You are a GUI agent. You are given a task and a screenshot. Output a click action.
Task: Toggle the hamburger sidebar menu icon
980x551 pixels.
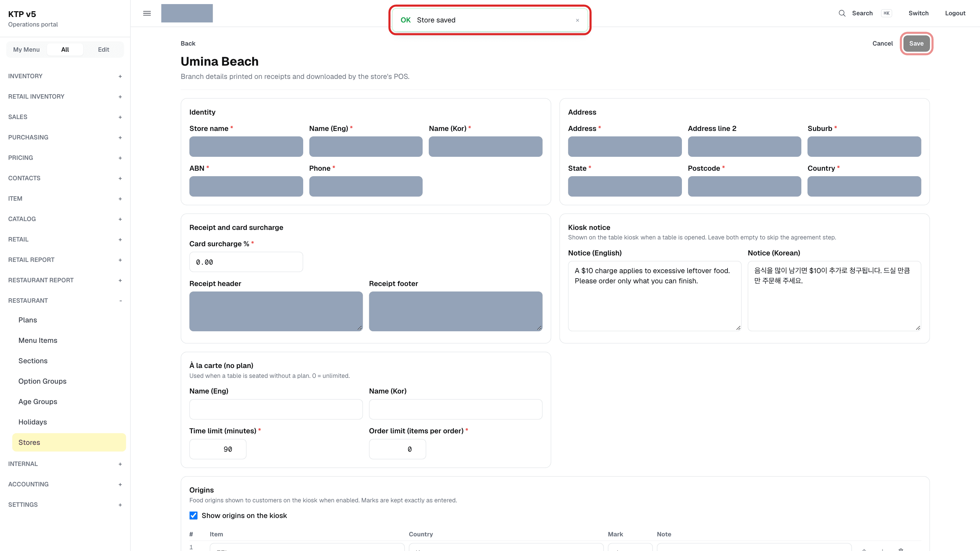[x=147, y=13]
